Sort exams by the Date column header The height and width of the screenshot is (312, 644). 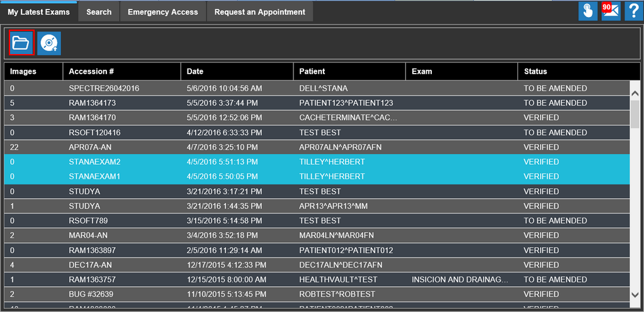click(x=195, y=72)
